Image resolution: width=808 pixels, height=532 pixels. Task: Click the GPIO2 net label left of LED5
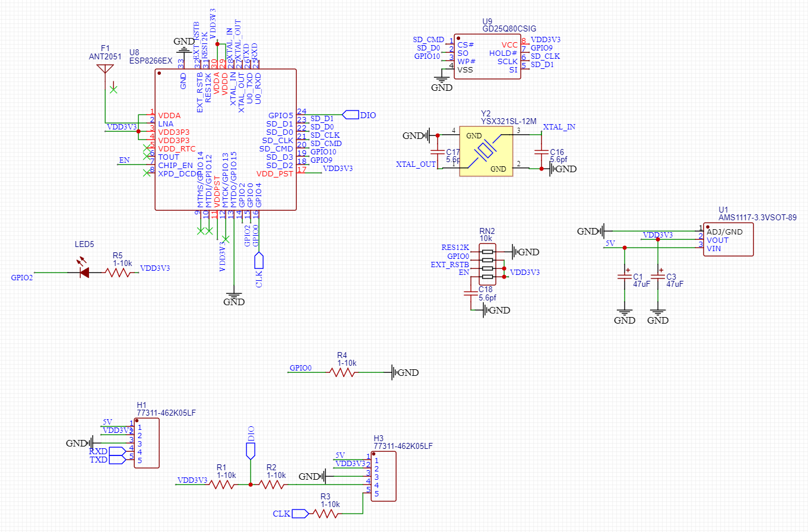pos(22,277)
